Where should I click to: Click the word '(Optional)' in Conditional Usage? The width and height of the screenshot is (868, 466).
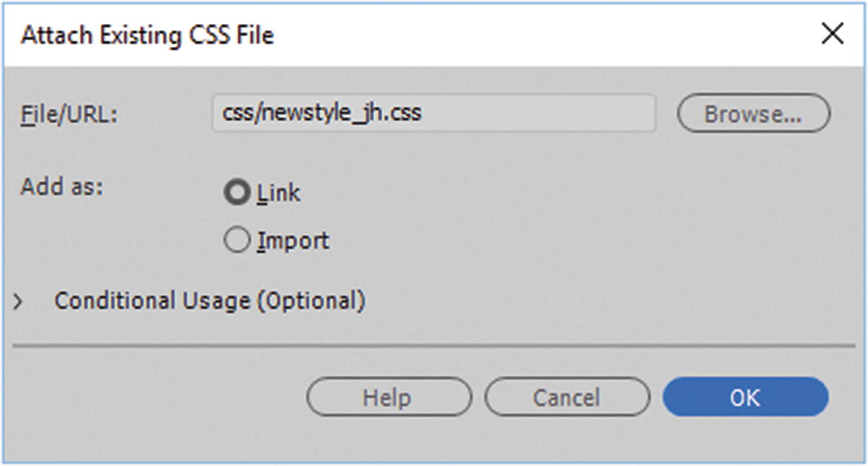[310, 301]
